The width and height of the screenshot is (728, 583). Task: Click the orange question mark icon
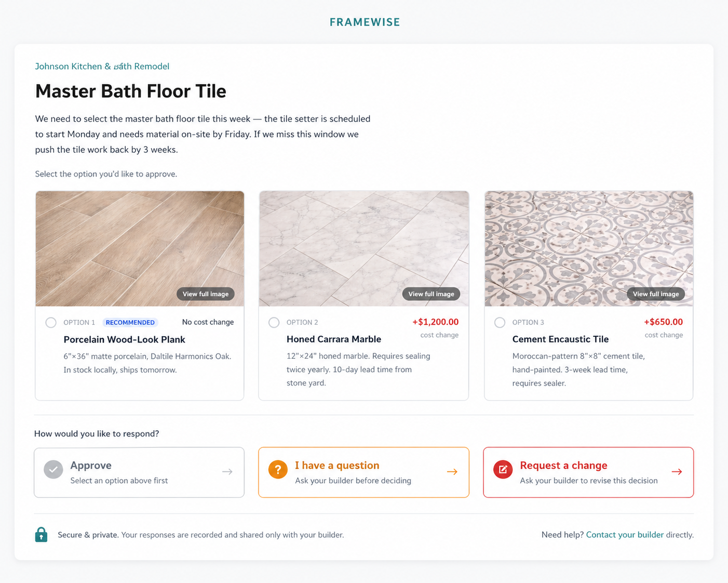[278, 470]
